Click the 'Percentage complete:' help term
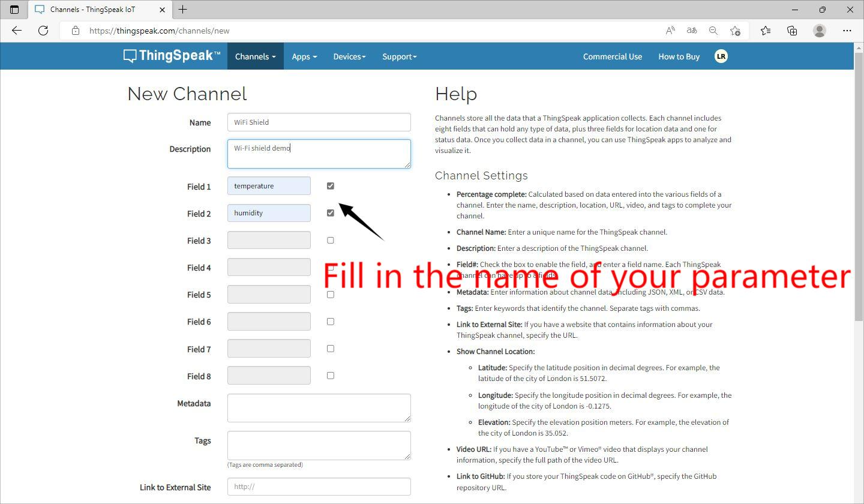The height and width of the screenshot is (504, 864). point(491,194)
